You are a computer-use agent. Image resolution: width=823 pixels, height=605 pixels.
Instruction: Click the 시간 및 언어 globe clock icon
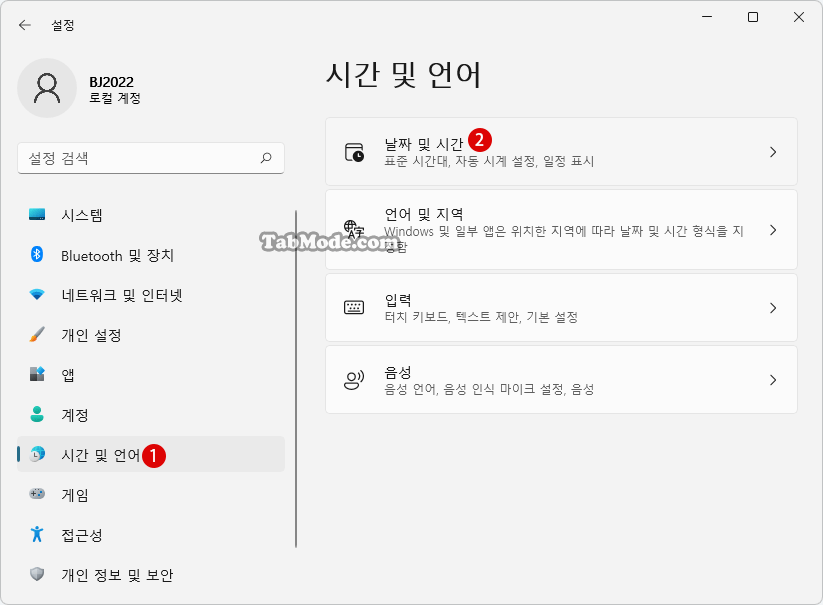tap(37, 454)
